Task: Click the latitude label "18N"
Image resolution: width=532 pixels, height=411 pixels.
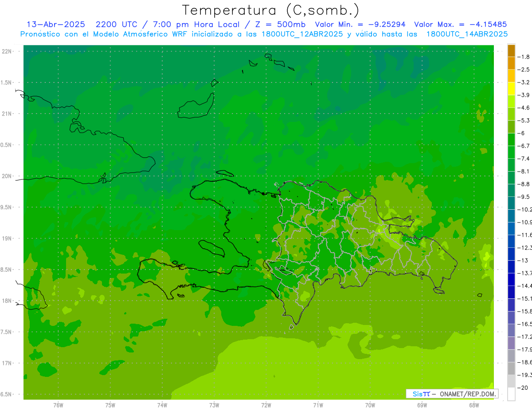Action: [x=8, y=301]
